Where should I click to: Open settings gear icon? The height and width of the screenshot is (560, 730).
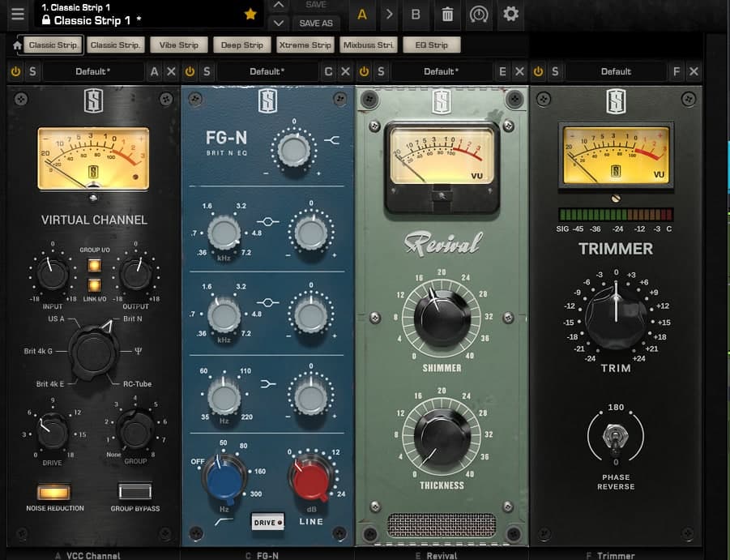click(510, 14)
